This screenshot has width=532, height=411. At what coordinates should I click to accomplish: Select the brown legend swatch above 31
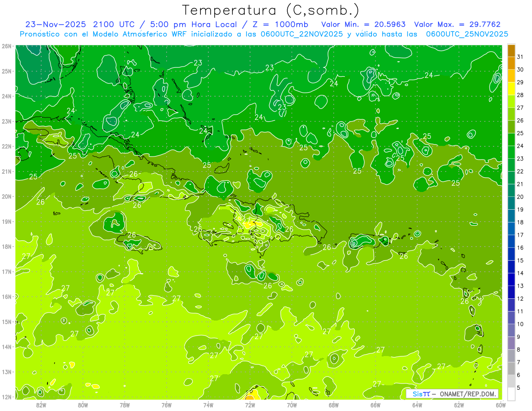click(511, 51)
